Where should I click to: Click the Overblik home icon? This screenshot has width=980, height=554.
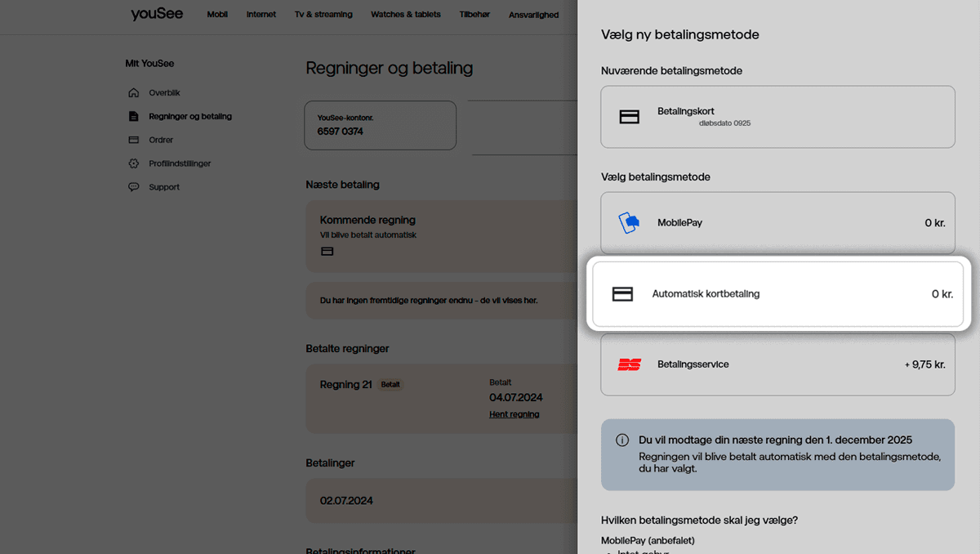(134, 93)
